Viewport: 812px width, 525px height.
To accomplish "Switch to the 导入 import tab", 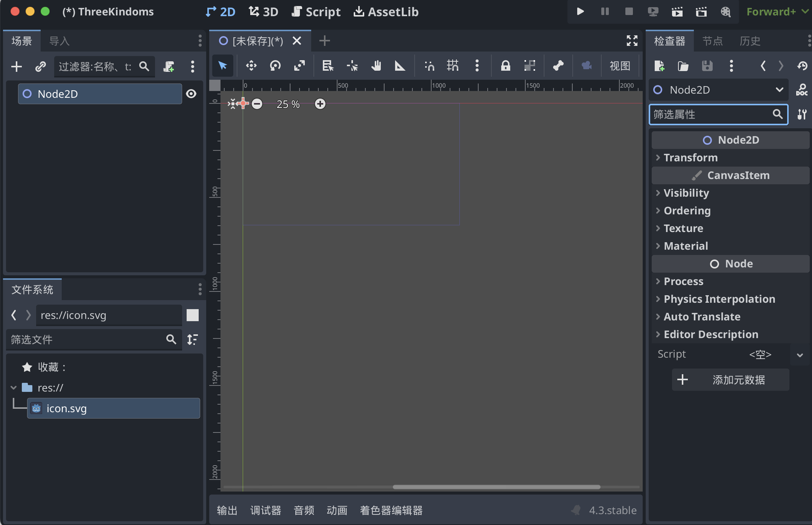I will (59, 41).
